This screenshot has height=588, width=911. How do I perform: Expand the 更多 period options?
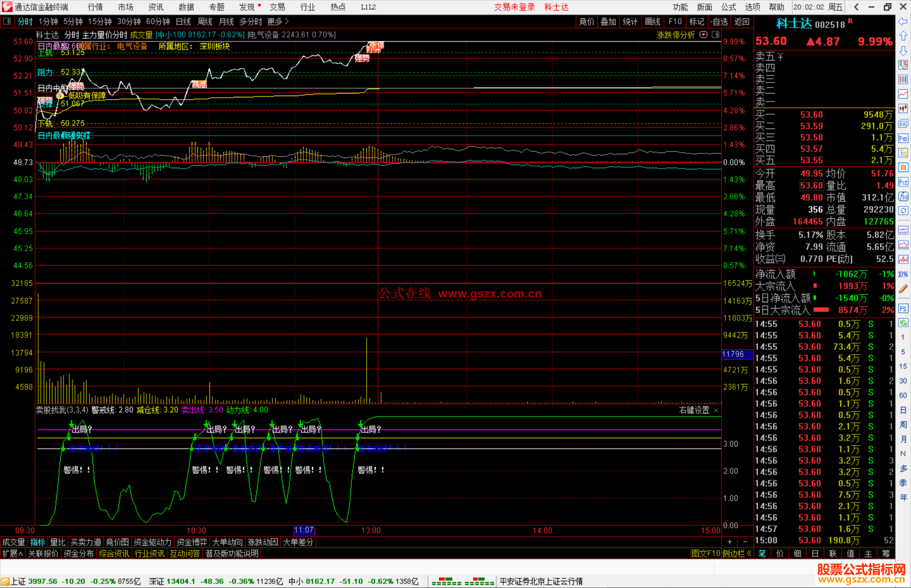click(278, 21)
